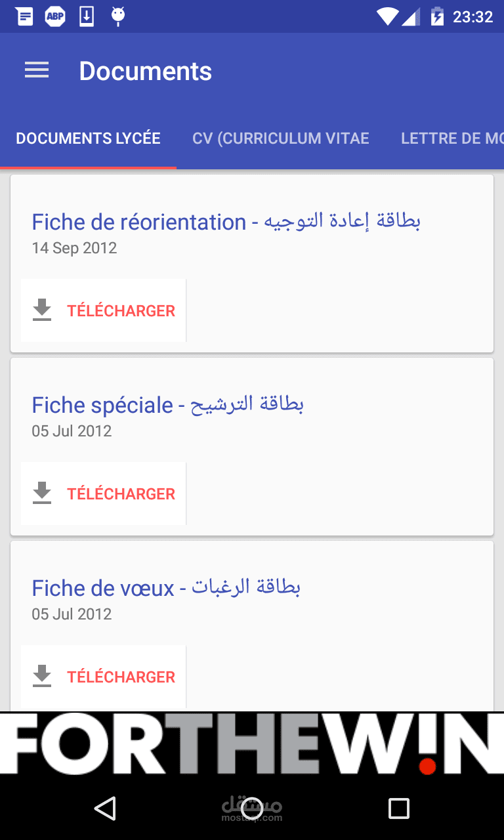Tap the ABP status bar icon
Image resolution: width=504 pixels, height=840 pixels.
click(55, 16)
